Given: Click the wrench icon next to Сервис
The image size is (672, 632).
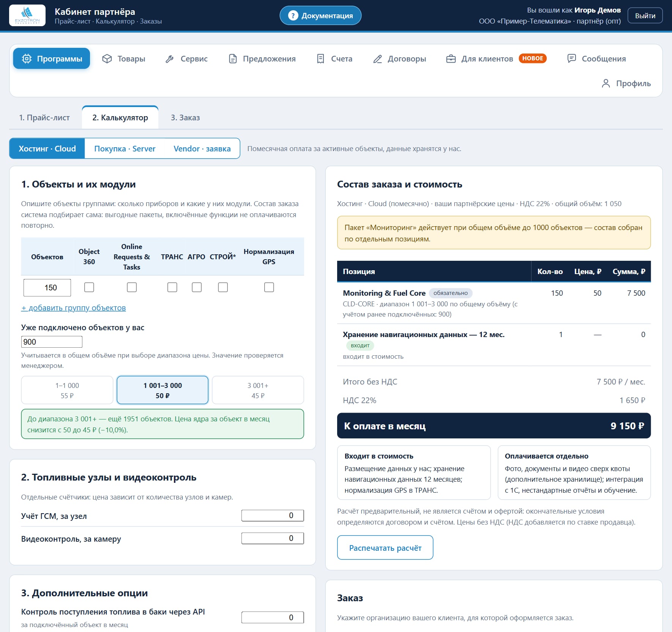Looking at the screenshot, I should point(170,58).
